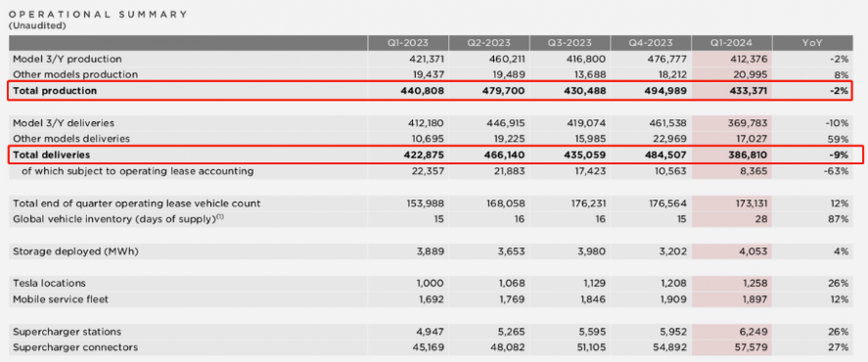Viewport: 868px width, 362px height.
Task: Click the Mobile service fleet row label
Action: [x=61, y=299]
